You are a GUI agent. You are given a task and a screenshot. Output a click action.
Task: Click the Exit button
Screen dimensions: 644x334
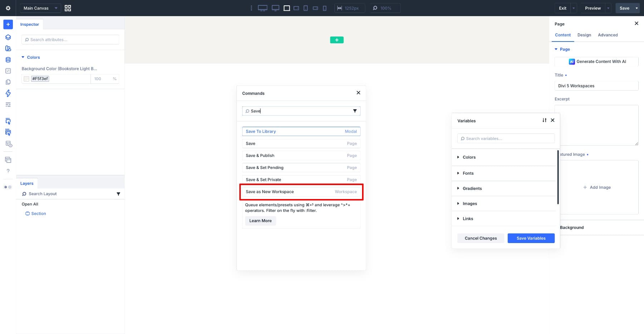click(563, 8)
